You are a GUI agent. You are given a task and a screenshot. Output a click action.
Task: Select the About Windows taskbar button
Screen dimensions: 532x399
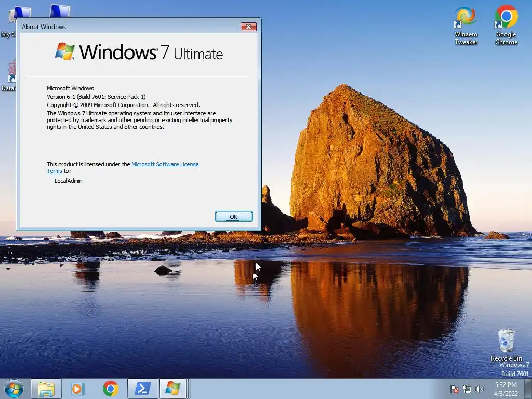[x=174, y=389]
